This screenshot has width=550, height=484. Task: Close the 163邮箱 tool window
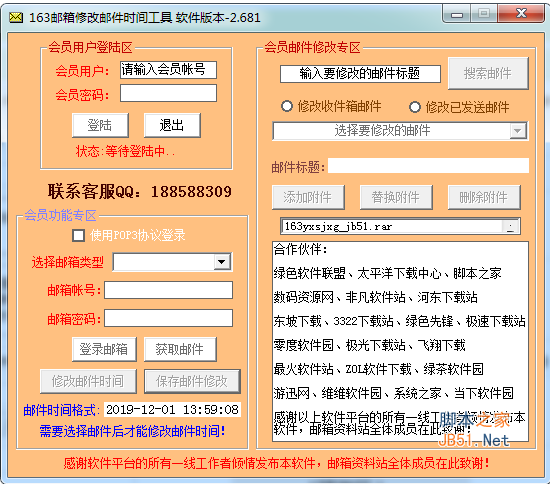click(x=521, y=14)
